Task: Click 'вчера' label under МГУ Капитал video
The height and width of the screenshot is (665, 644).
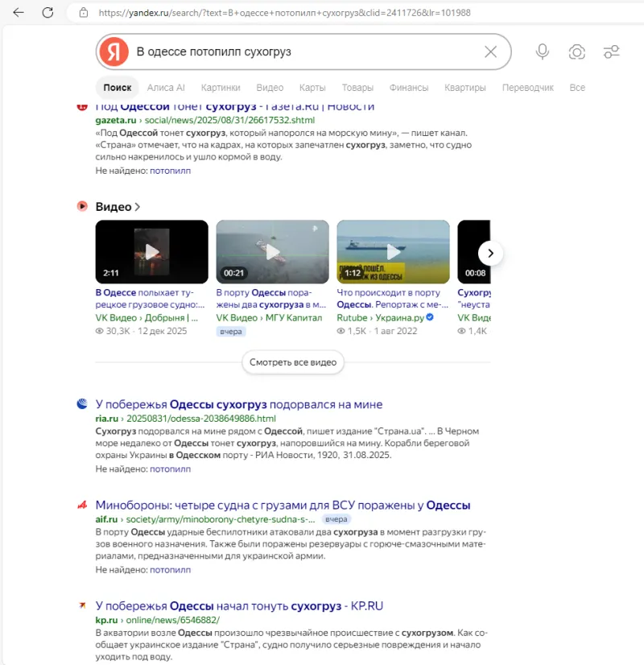Action: 231,331
